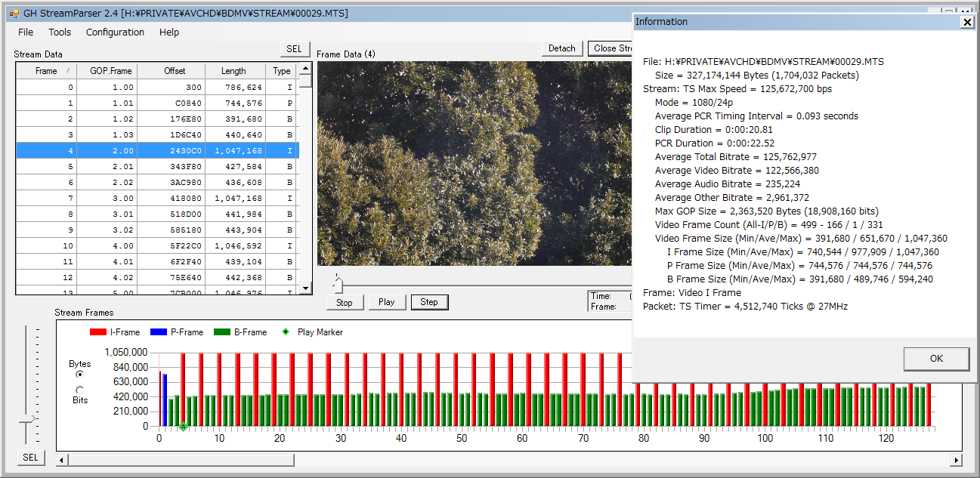Click the green play marker diamond on chart
The height and width of the screenshot is (478, 980).
pyautogui.click(x=184, y=427)
